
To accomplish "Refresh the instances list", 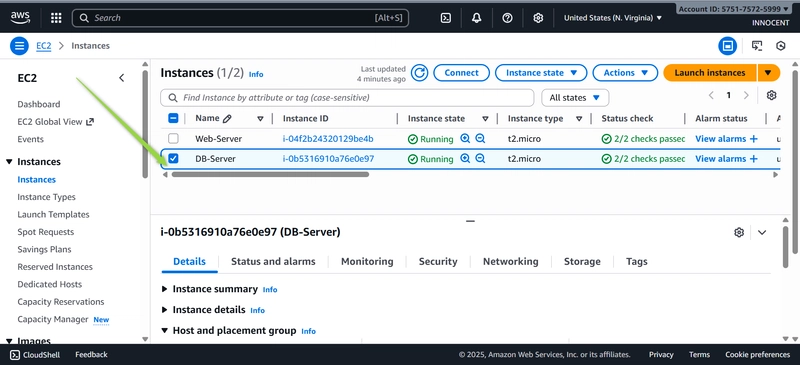I will click(419, 73).
